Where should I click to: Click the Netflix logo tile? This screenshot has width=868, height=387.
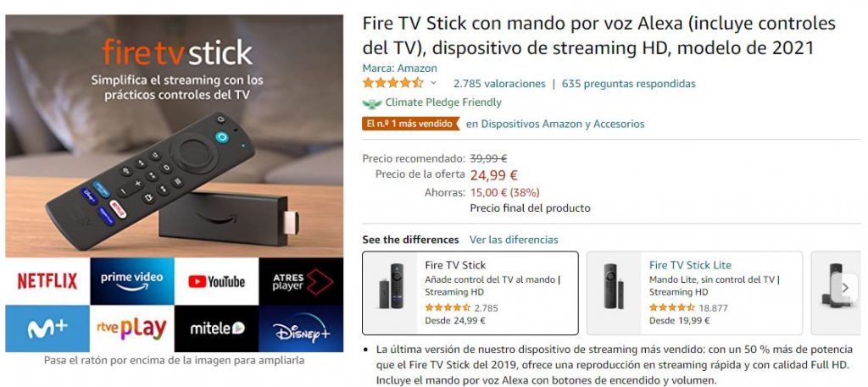[47, 281]
